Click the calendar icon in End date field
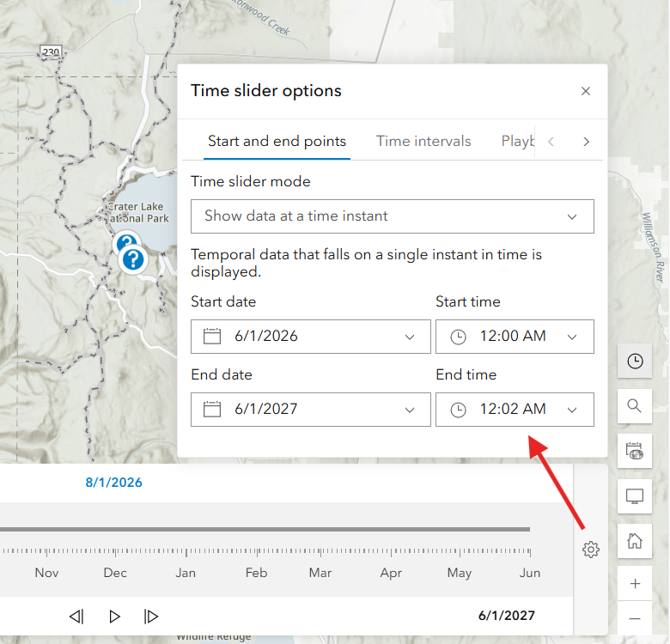Image resolution: width=670 pixels, height=644 pixels. [212, 409]
